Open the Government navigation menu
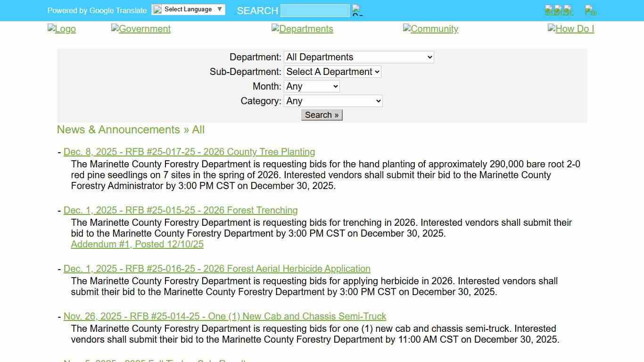This screenshot has width=644, height=362. coord(141,29)
